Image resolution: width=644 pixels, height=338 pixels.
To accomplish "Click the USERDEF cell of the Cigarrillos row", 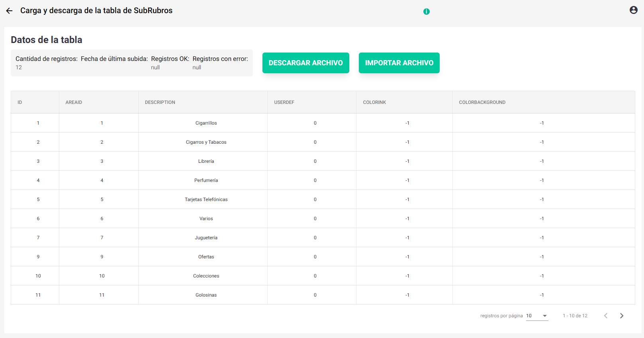I will [x=312, y=123].
